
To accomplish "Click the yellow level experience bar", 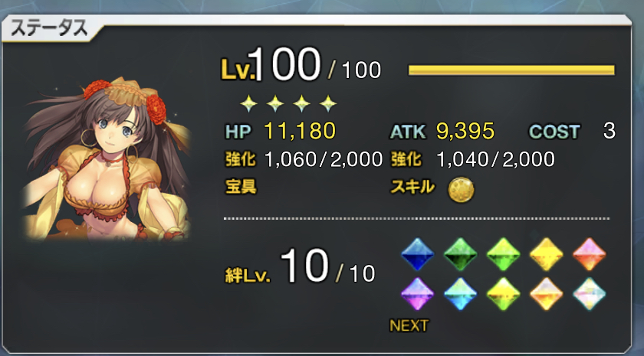I will (x=511, y=70).
